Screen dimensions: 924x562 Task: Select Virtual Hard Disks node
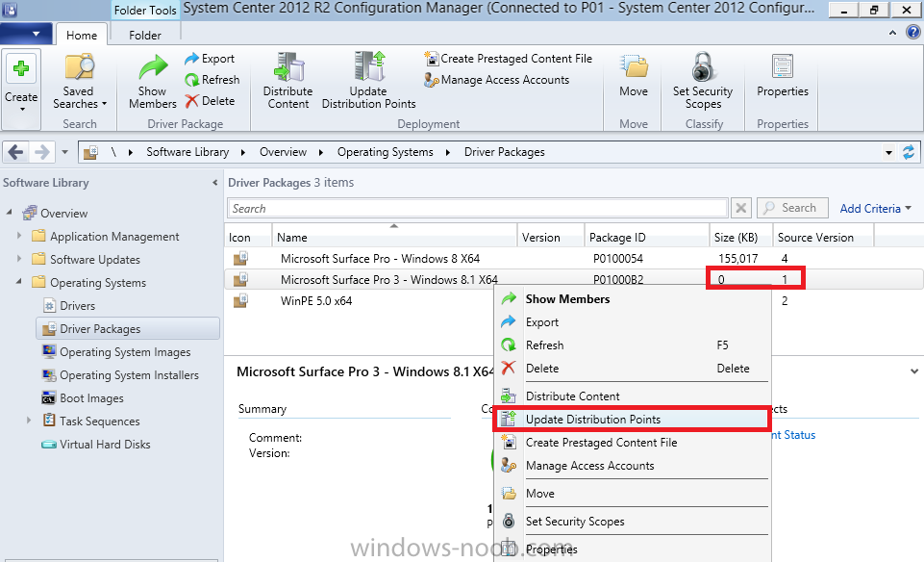coord(96,444)
